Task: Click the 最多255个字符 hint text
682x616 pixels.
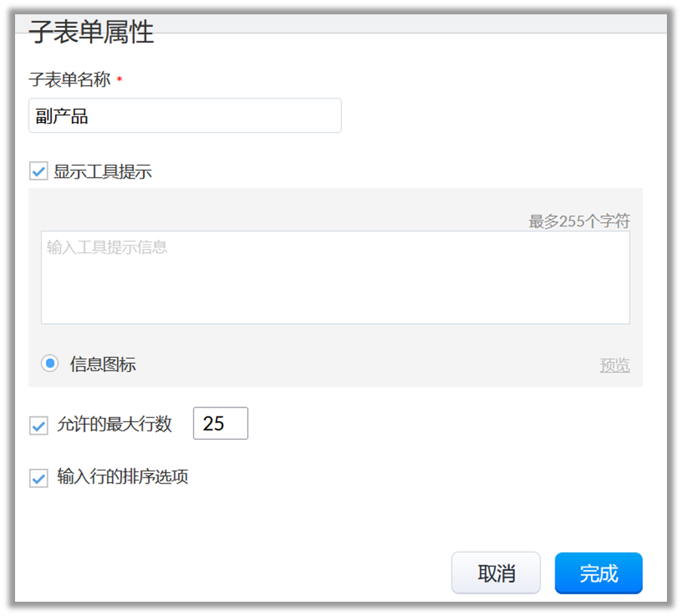Action: (x=579, y=221)
